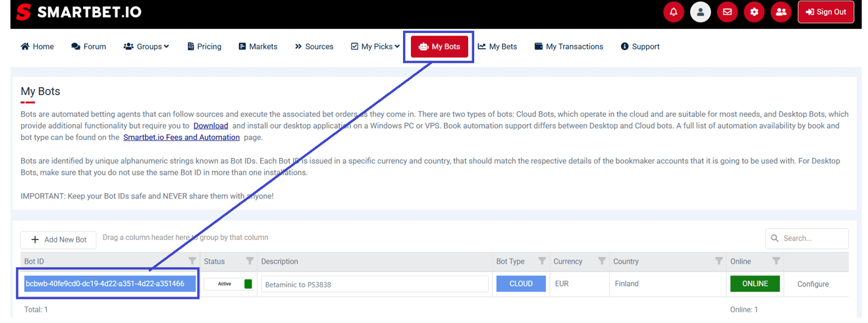Sort by Bot ID column header
This screenshot has width=868, height=323.
click(x=34, y=262)
